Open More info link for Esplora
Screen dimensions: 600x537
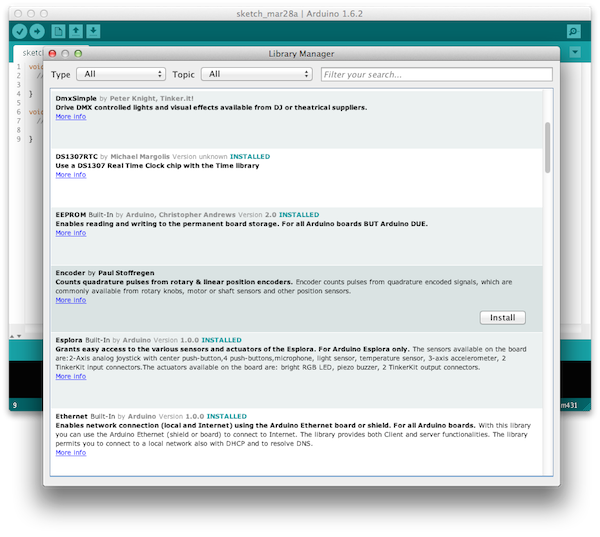pyautogui.click(x=71, y=377)
